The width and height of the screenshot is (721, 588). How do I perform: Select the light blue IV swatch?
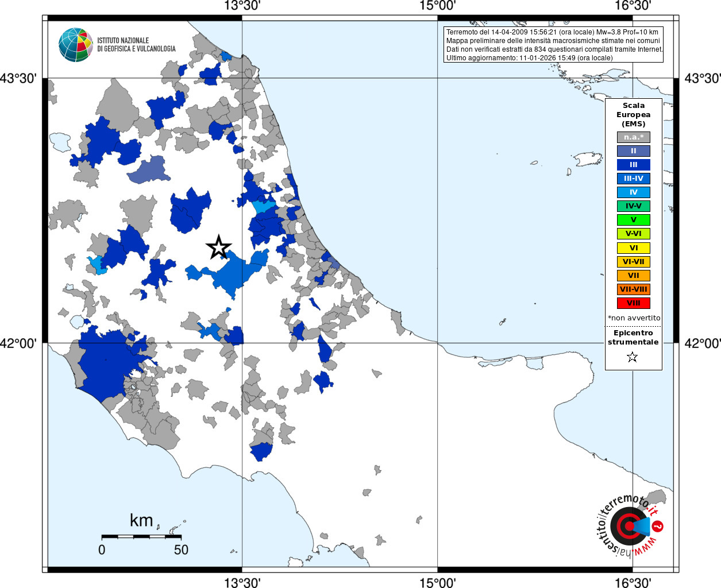634,192
